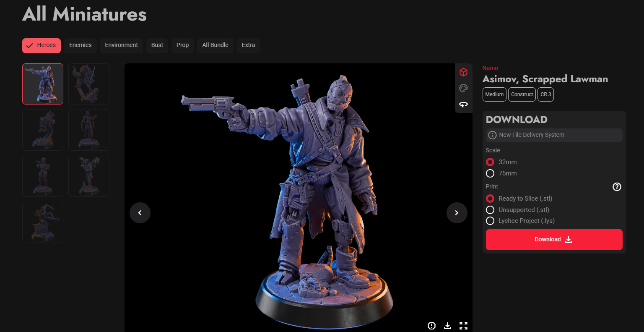Select the 32mm scale radio control
The image size is (644, 332).
pos(490,162)
